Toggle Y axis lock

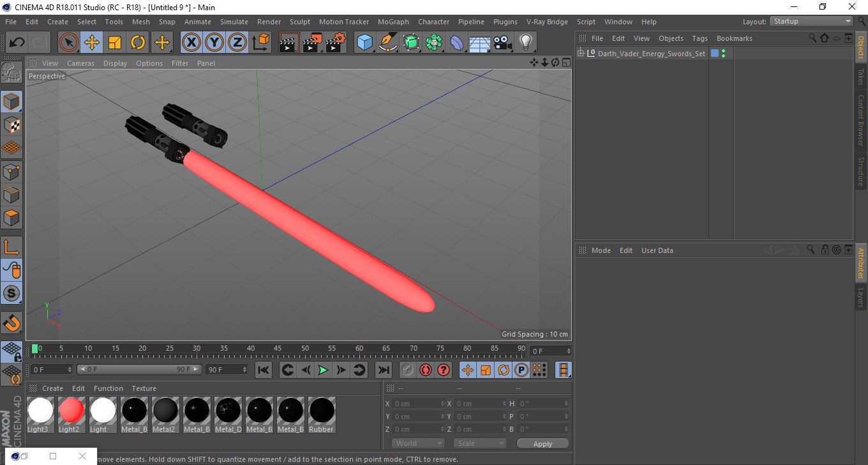[214, 43]
